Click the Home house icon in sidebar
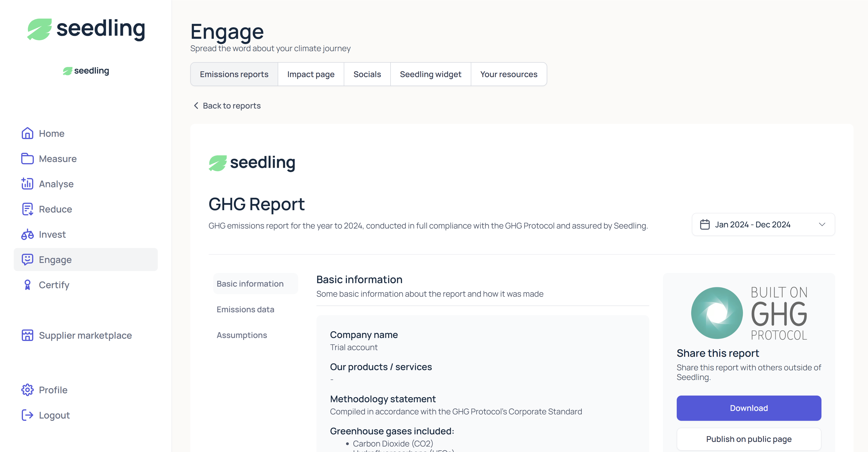 27,134
